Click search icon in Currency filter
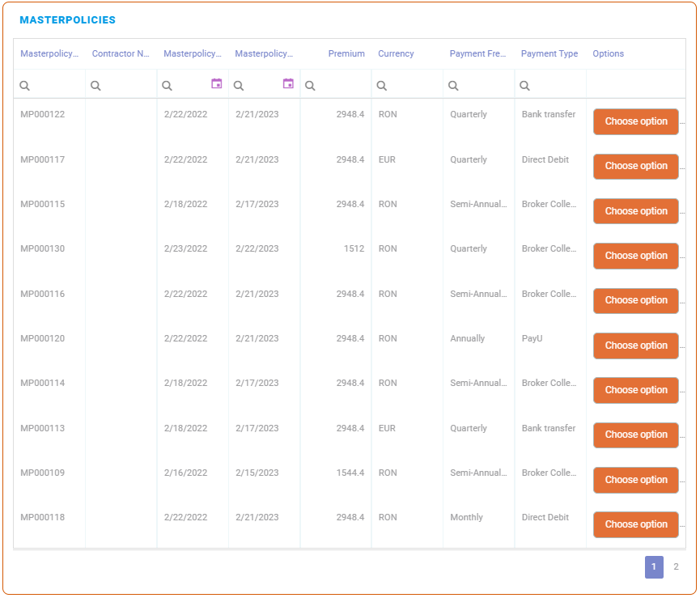Screen dimensions: 700x598 coord(381,86)
